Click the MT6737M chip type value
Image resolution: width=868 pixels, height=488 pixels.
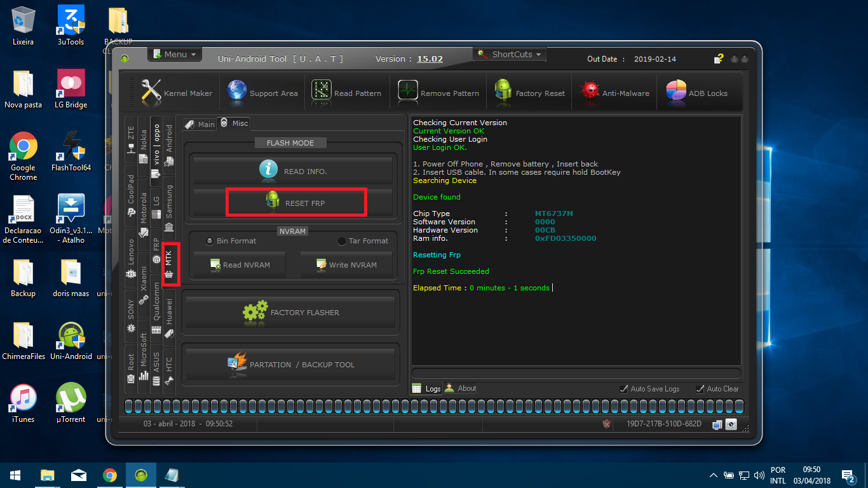click(554, 213)
